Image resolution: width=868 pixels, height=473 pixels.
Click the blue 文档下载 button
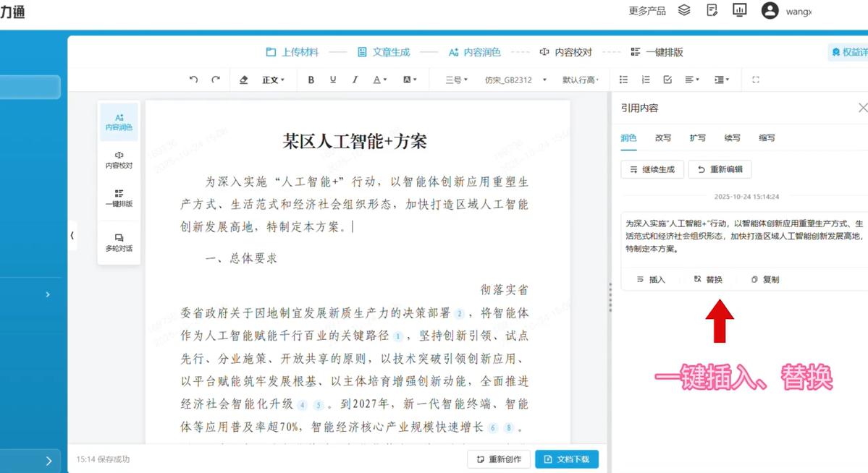567,459
